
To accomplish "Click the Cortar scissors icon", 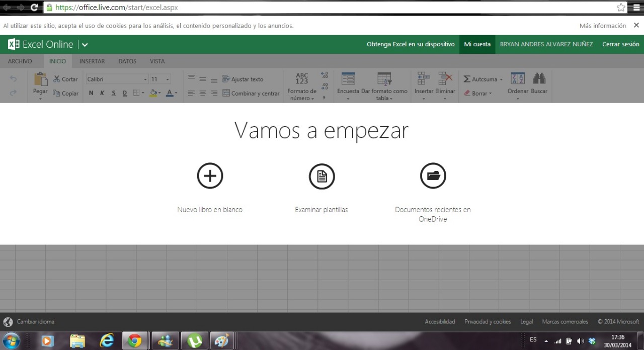I will 57,79.
